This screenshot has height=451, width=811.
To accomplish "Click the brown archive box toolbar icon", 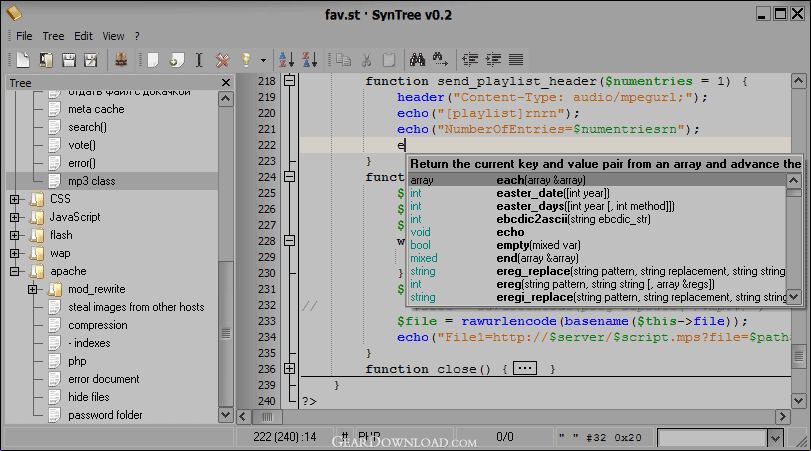I will point(121,60).
